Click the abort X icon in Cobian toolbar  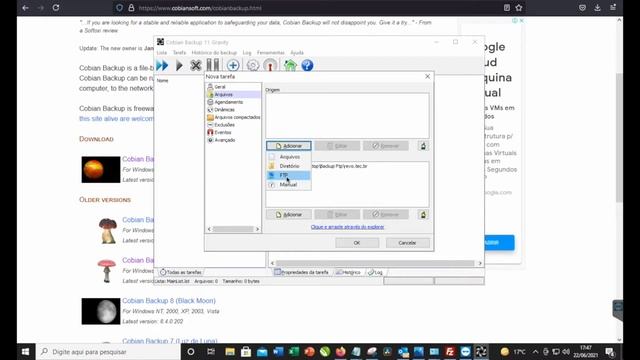point(196,65)
